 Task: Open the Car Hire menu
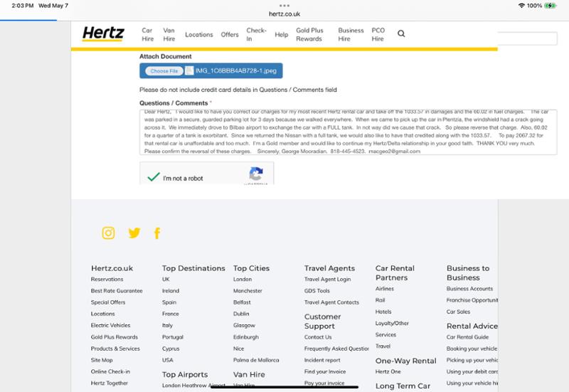point(147,34)
